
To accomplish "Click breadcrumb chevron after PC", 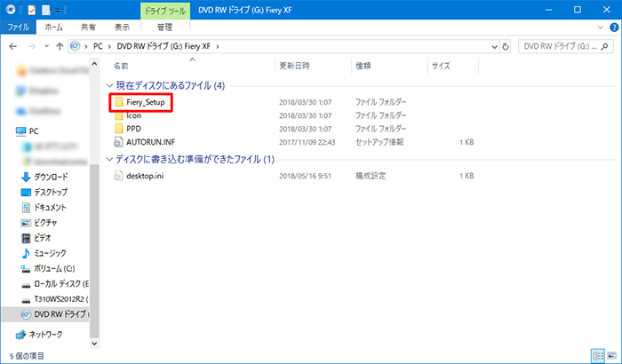I will (109, 47).
